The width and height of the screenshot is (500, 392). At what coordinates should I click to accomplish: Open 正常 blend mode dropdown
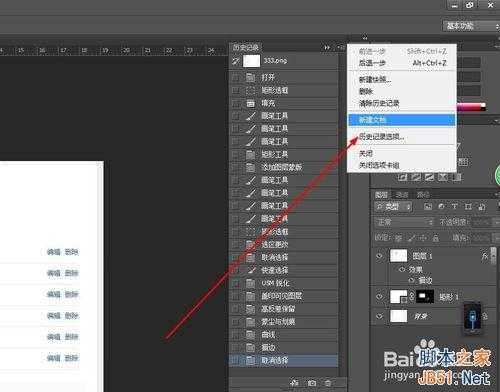click(x=404, y=222)
